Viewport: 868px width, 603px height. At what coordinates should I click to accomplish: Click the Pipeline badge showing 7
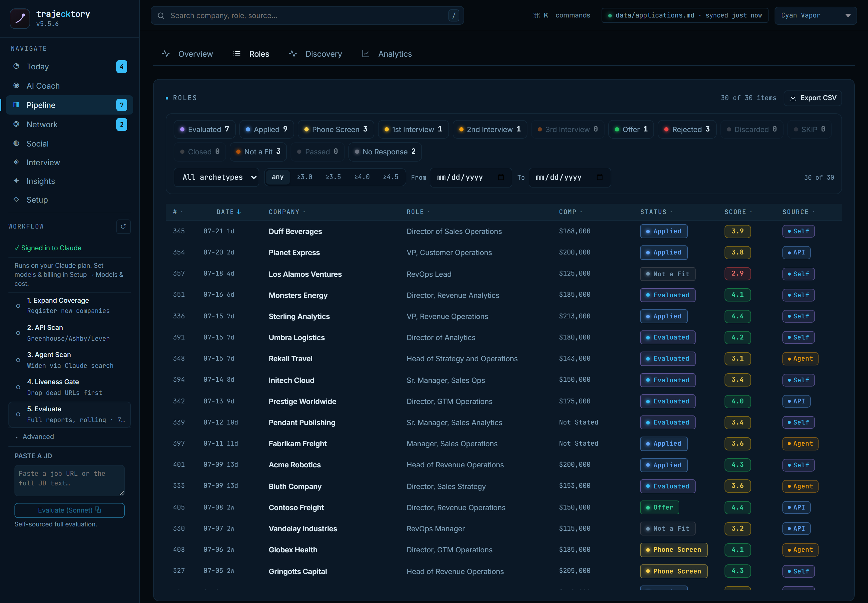tap(122, 105)
